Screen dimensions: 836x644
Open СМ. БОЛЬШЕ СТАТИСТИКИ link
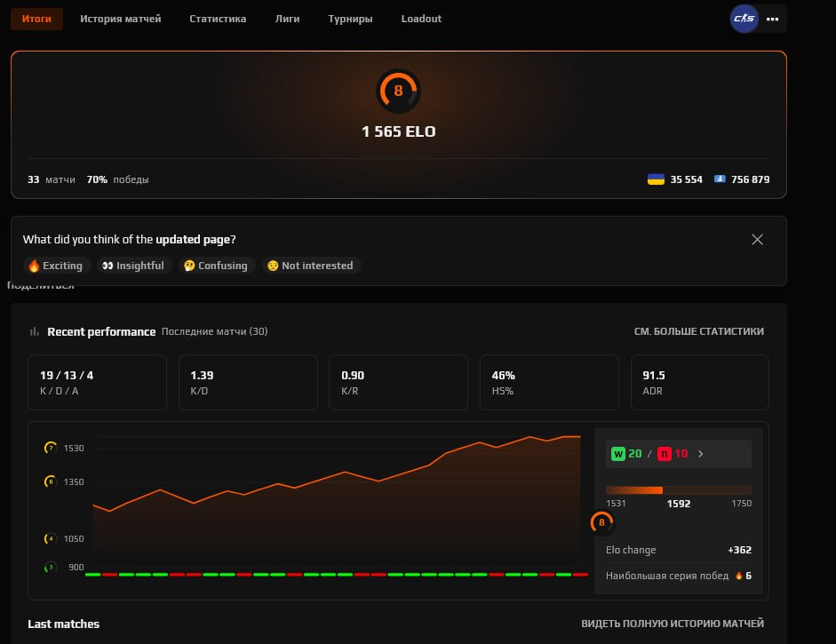tap(701, 330)
